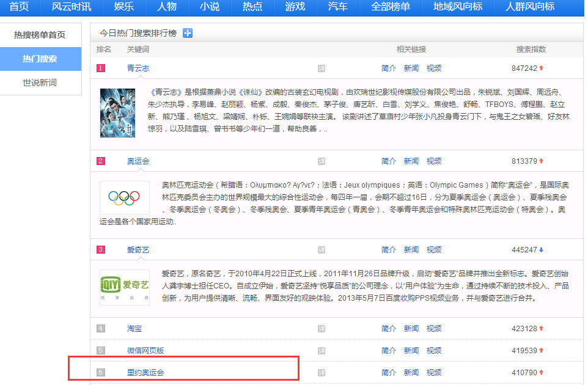Click 新闻 link in 淘宝 row
This screenshot has height=385, width=588.
click(411, 329)
